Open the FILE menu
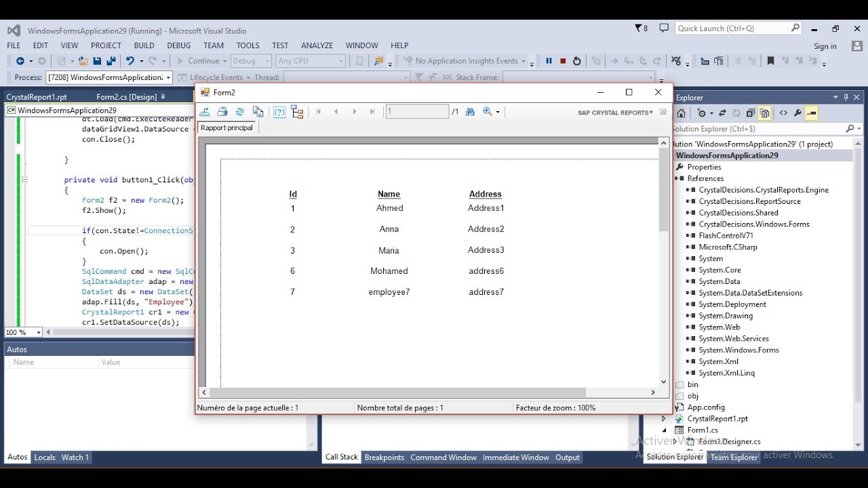This screenshot has height=488, width=868. 14,45
